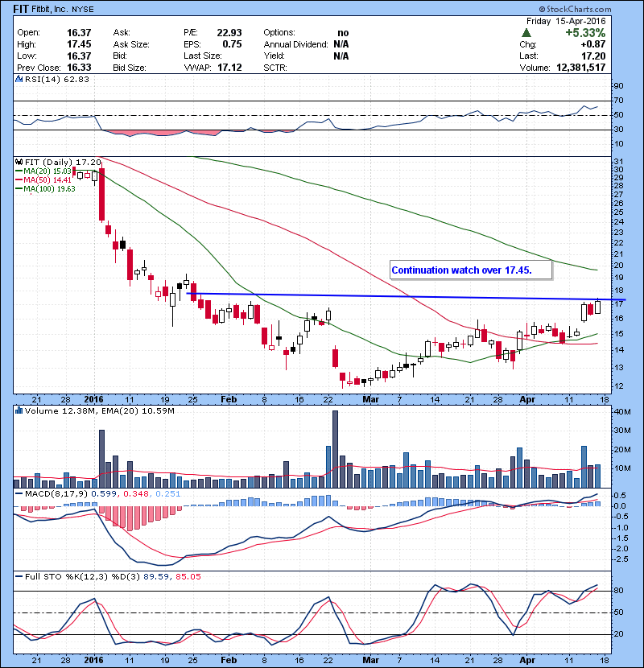Click the 40M volume axis label

click(x=621, y=411)
